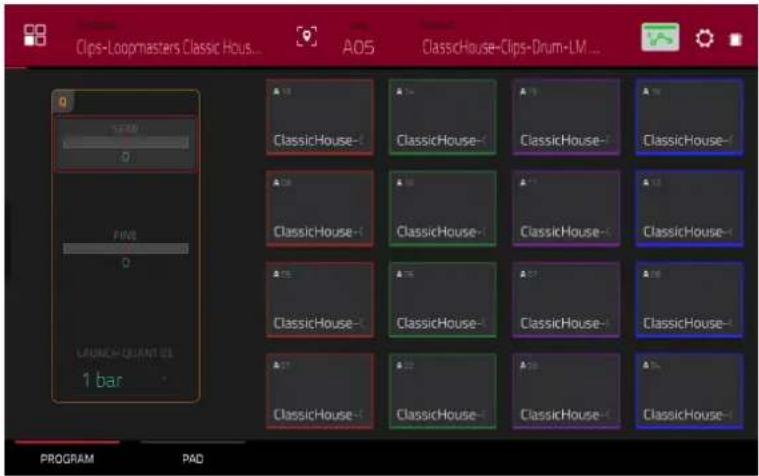The width and height of the screenshot is (759, 476).
Task: Select purple pad 03 in bottom row
Action: (566, 391)
